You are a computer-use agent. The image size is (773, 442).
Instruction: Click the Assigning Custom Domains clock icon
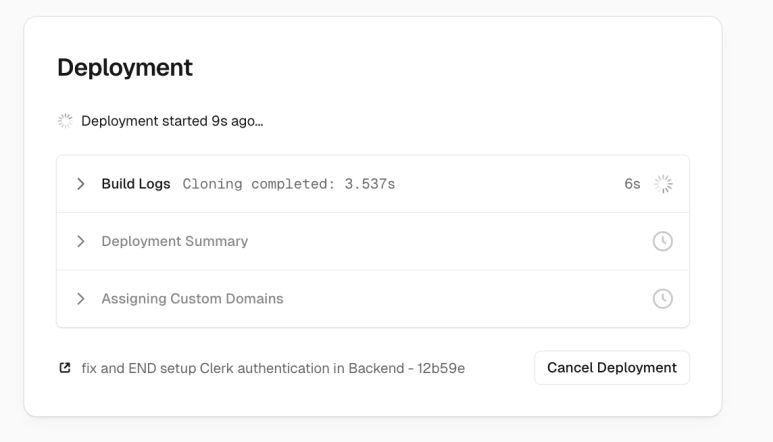tap(663, 299)
